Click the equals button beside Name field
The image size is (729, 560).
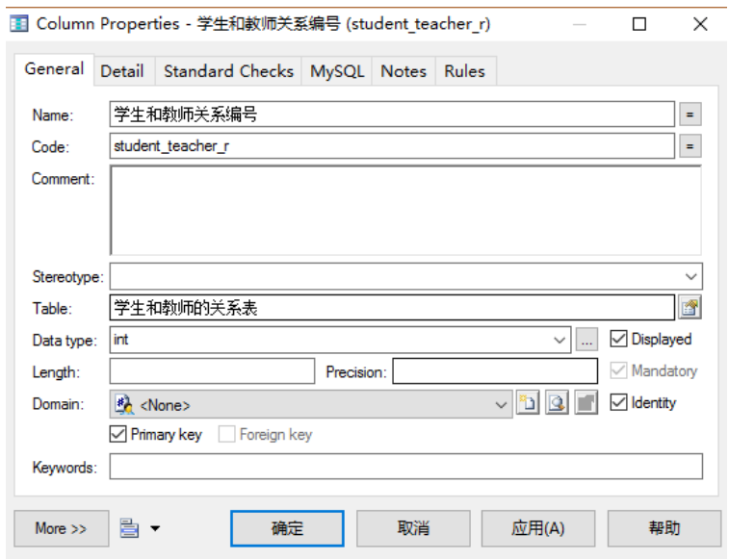(690, 115)
